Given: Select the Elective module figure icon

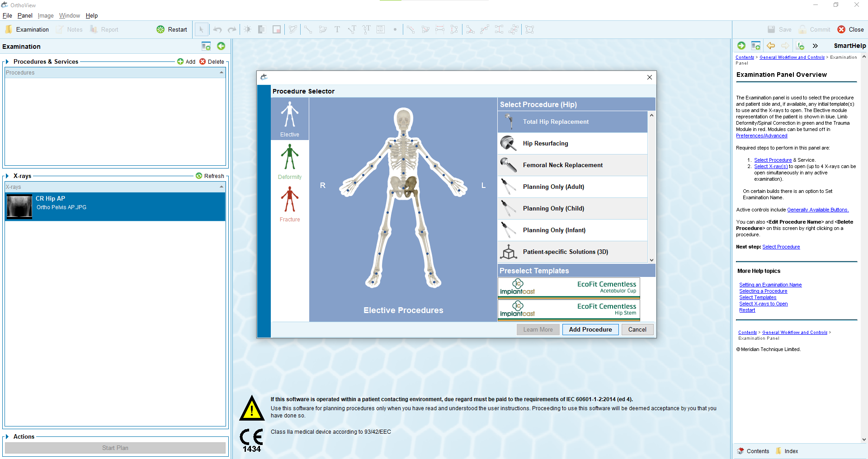Looking at the screenshot, I should (x=289, y=115).
